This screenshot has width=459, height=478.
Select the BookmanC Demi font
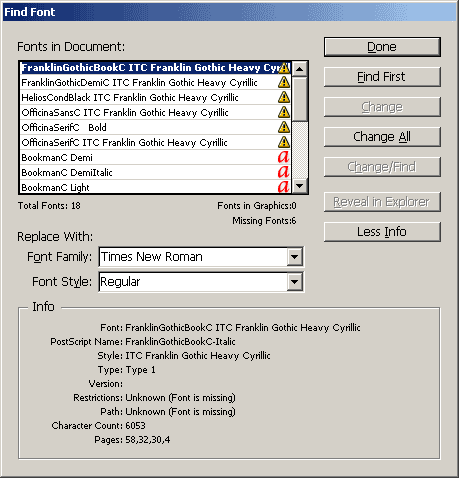point(155,157)
